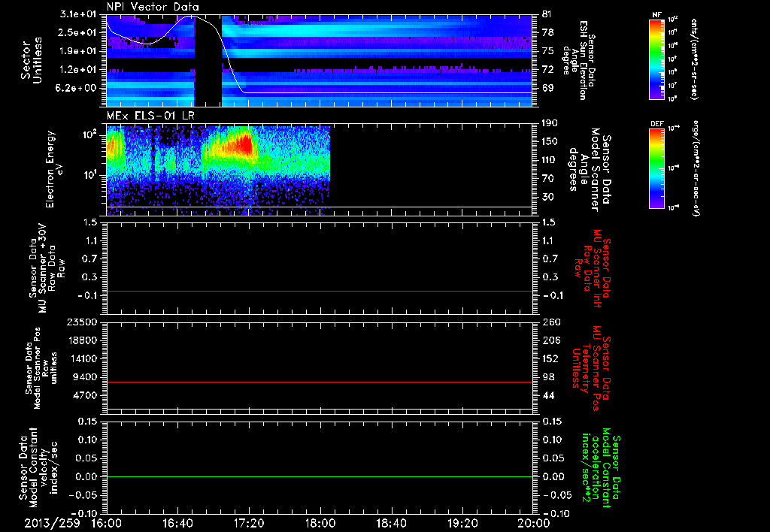Click the red MU Scanner Pos Telemetry label
Image resolution: width=770 pixels, height=532 pixels.
592,368
